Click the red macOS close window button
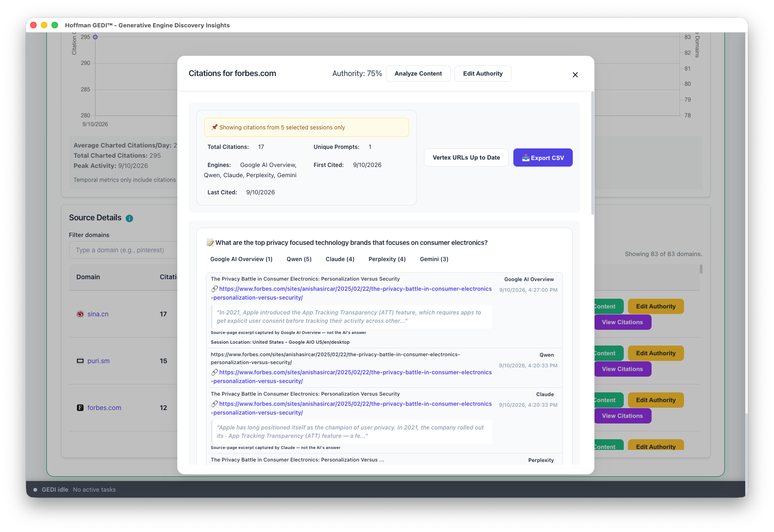Image resolution: width=774 pixels, height=532 pixels. pyautogui.click(x=33, y=25)
